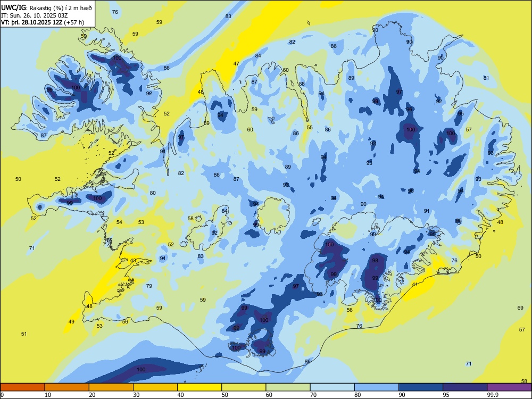Click the legend tick label '99.9'
Image resolution: width=532 pixels, height=399 pixels.
point(493,395)
